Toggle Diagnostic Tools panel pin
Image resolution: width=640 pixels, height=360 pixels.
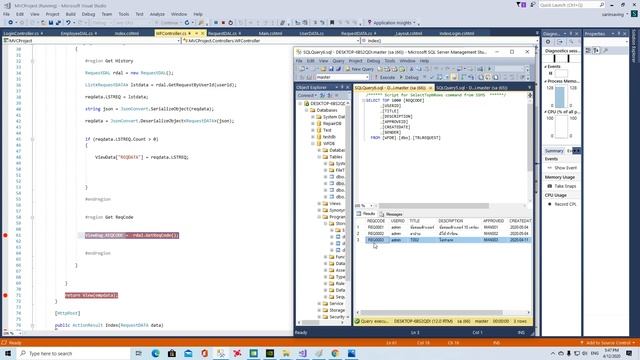[571, 33]
